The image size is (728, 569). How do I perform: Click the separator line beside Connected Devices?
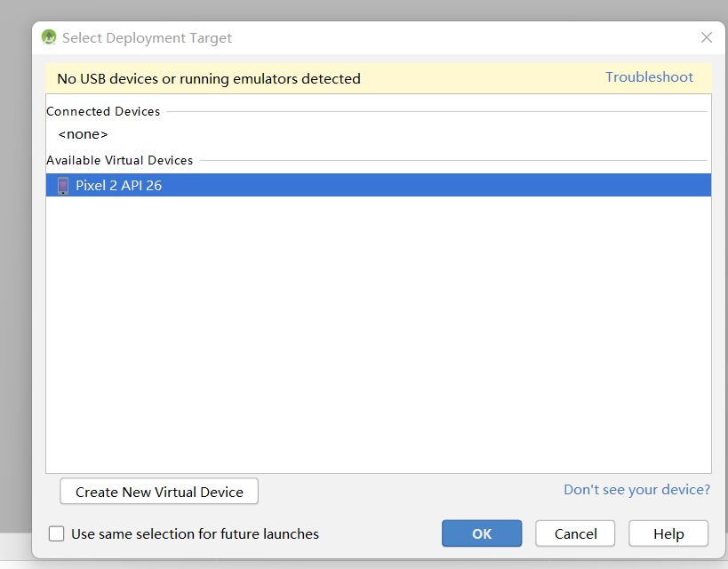(x=436, y=112)
